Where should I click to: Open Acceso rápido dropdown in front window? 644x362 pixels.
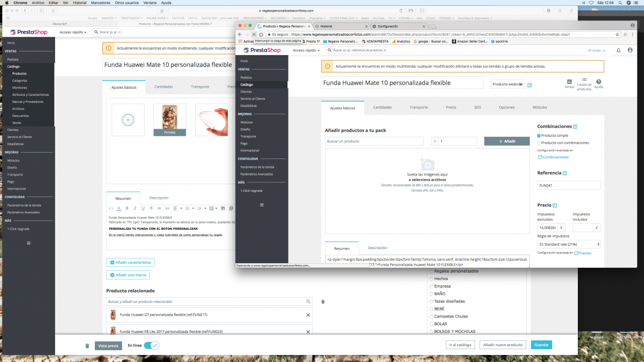pos(306,50)
